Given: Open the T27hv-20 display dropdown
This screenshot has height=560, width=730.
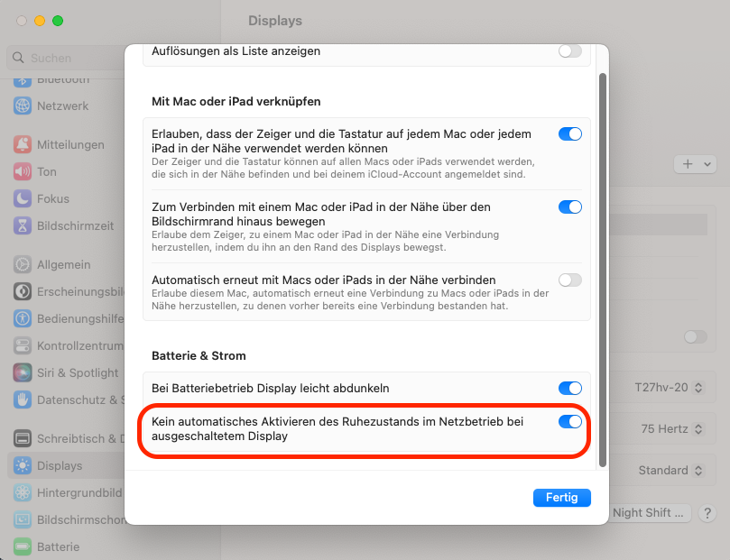Looking at the screenshot, I should click(668, 387).
